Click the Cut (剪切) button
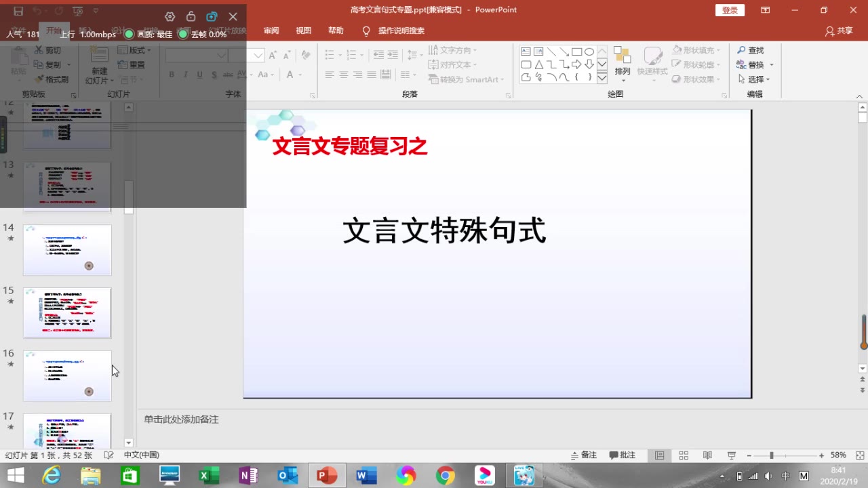This screenshot has width=868, height=488. click(x=47, y=50)
